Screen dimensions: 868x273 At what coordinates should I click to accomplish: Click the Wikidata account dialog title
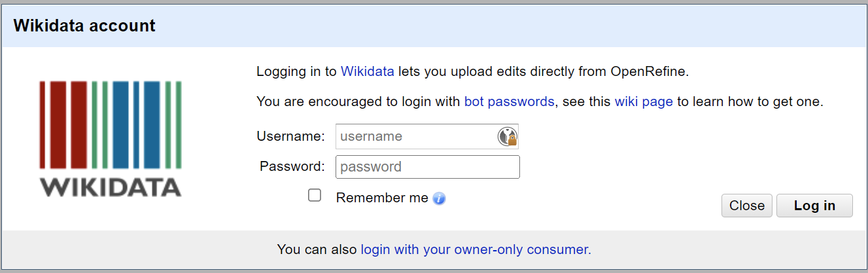point(84,26)
